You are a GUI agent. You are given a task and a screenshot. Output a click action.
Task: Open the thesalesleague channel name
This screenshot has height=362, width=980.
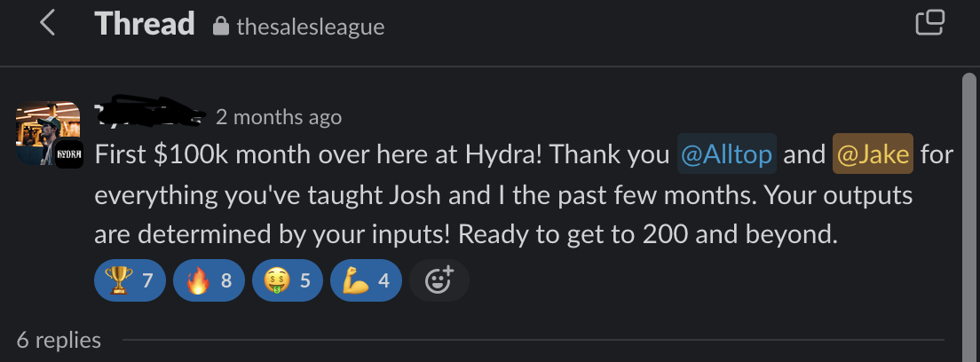coord(311,28)
